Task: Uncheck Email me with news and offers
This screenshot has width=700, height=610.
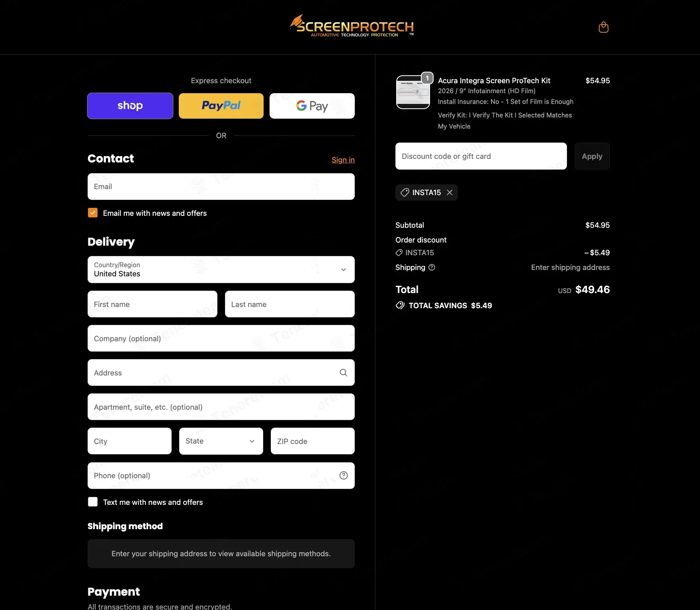Action: [93, 213]
